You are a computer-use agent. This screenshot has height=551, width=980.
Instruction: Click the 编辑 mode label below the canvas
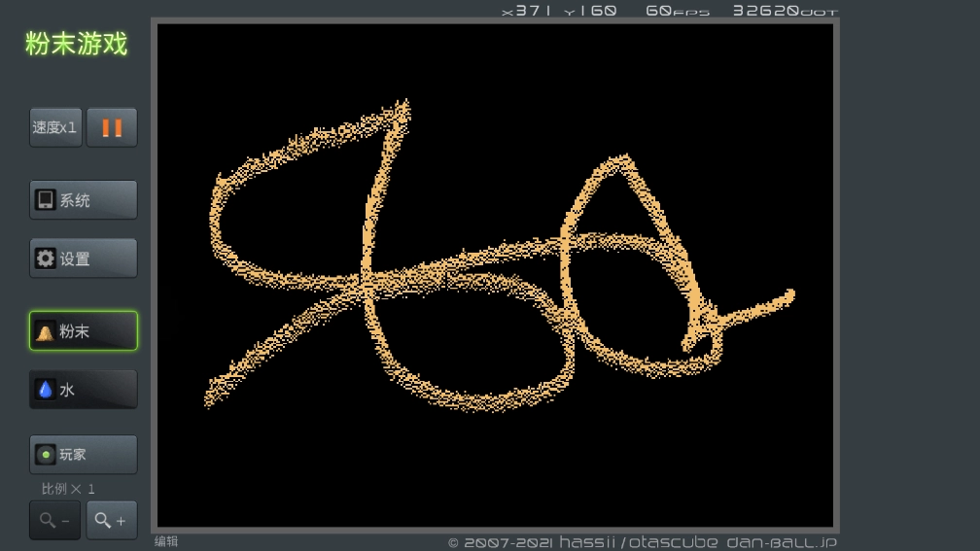pos(166,541)
